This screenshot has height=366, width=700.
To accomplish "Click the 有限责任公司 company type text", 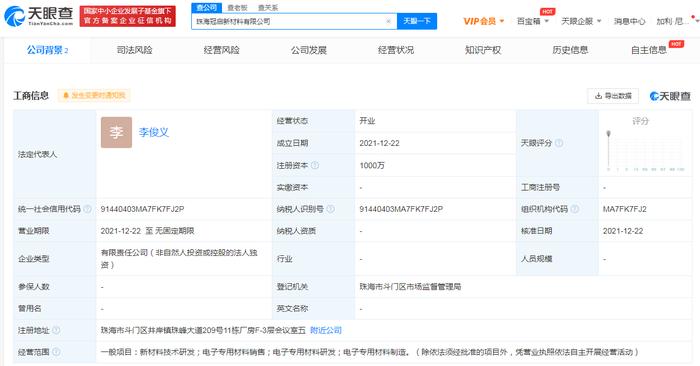I will (x=179, y=258).
